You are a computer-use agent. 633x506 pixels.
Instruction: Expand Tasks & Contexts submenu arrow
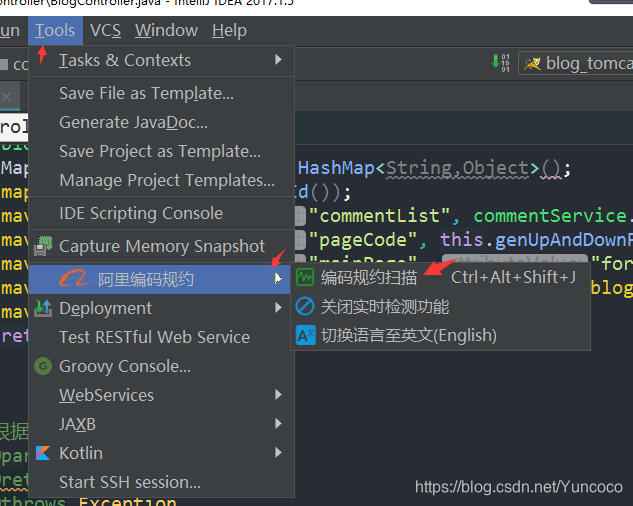click(x=278, y=60)
